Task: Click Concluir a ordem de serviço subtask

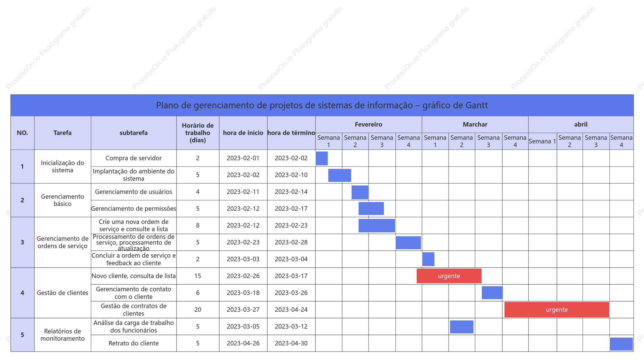Action: 134,259
